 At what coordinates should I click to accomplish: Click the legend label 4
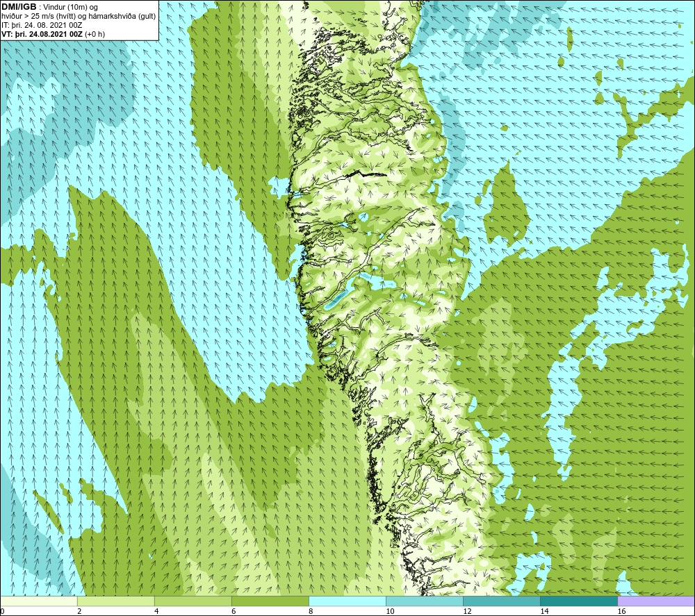156,612
